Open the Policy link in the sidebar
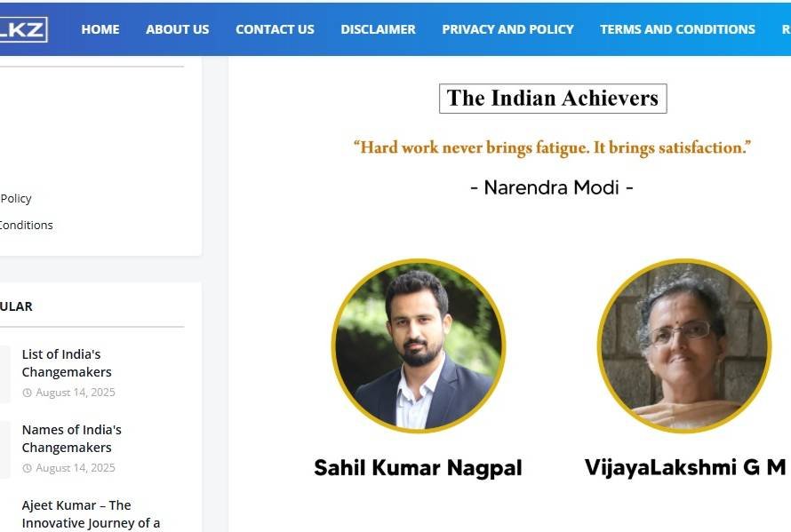 (x=16, y=198)
